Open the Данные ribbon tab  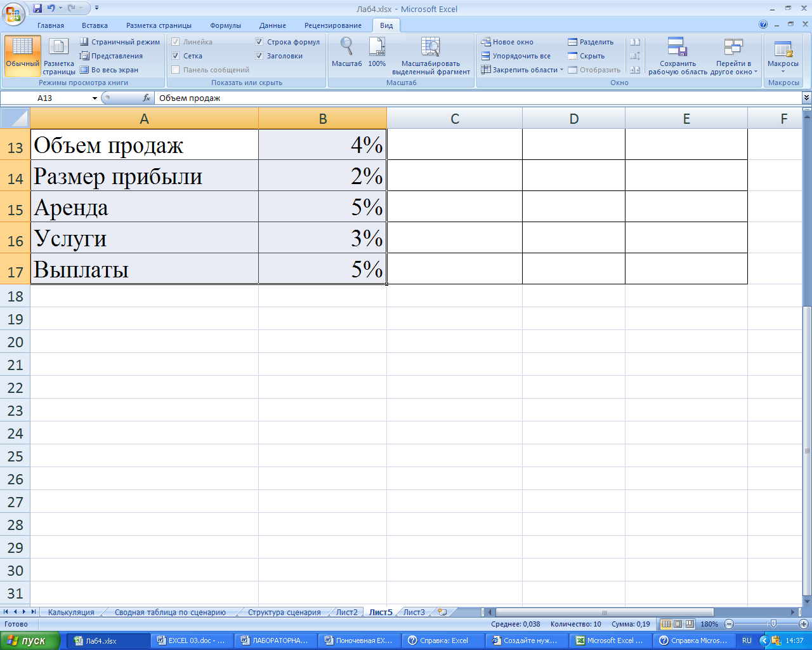[x=273, y=25]
